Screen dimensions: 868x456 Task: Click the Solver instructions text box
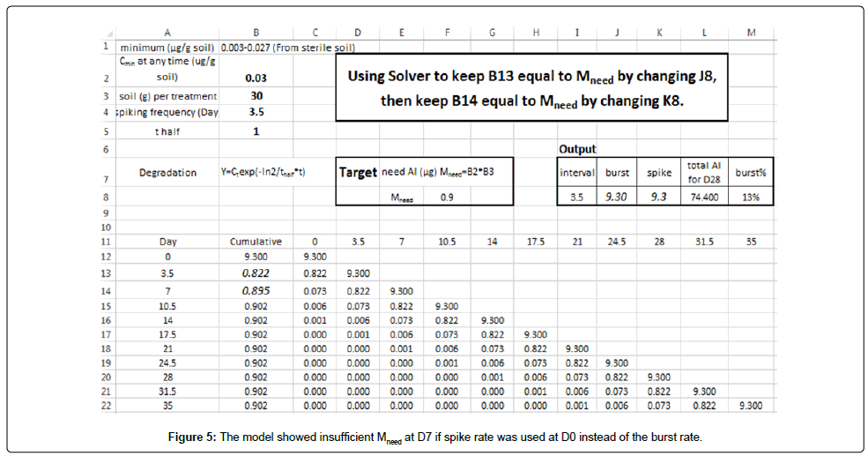(531, 88)
